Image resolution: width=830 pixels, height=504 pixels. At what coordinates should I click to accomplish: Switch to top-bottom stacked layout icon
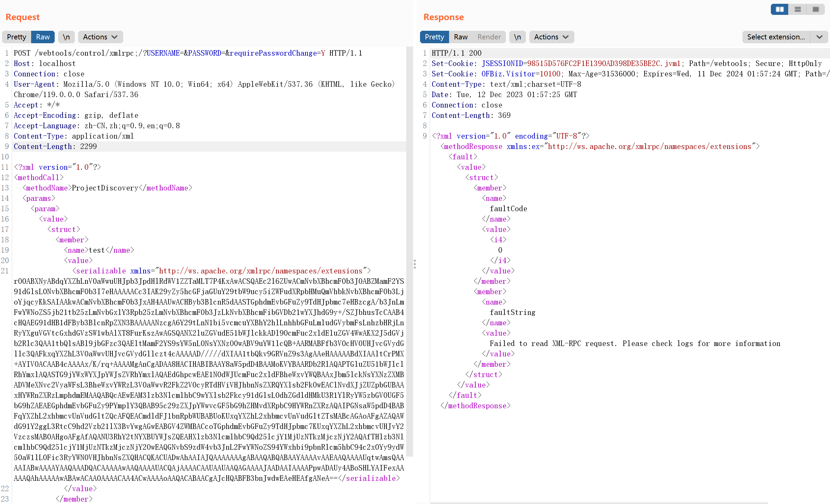pyautogui.click(x=797, y=9)
